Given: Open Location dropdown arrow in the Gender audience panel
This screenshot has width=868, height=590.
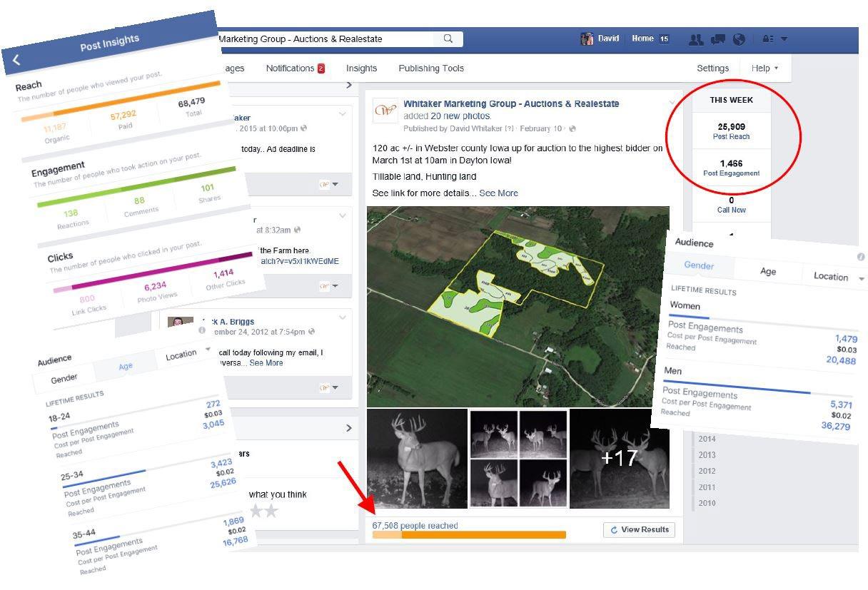Looking at the screenshot, I should tap(862, 279).
